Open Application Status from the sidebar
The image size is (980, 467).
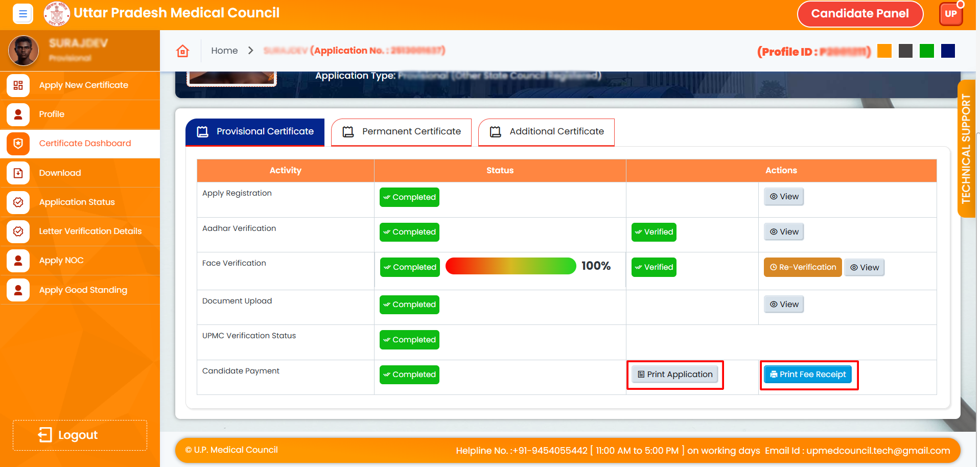(77, 202)
